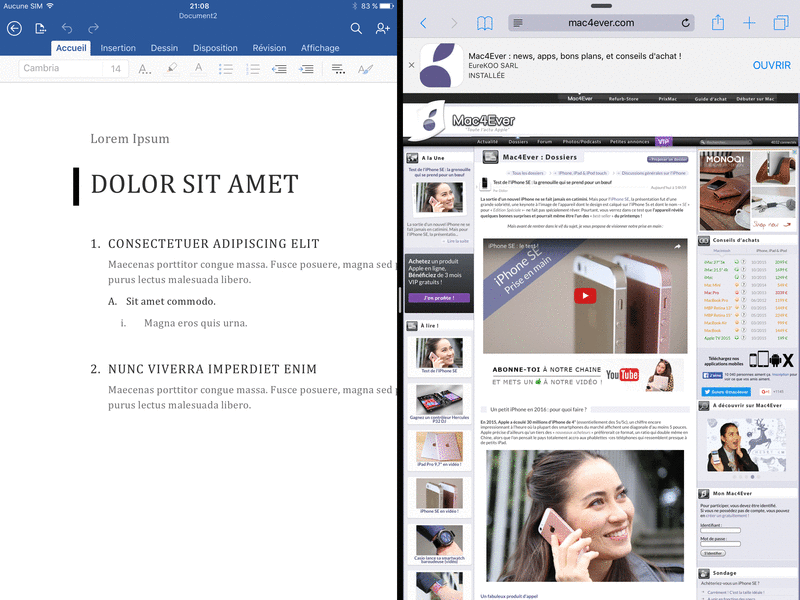Tap the Word back arrow button
800x600 pixels.
[14, 29]
